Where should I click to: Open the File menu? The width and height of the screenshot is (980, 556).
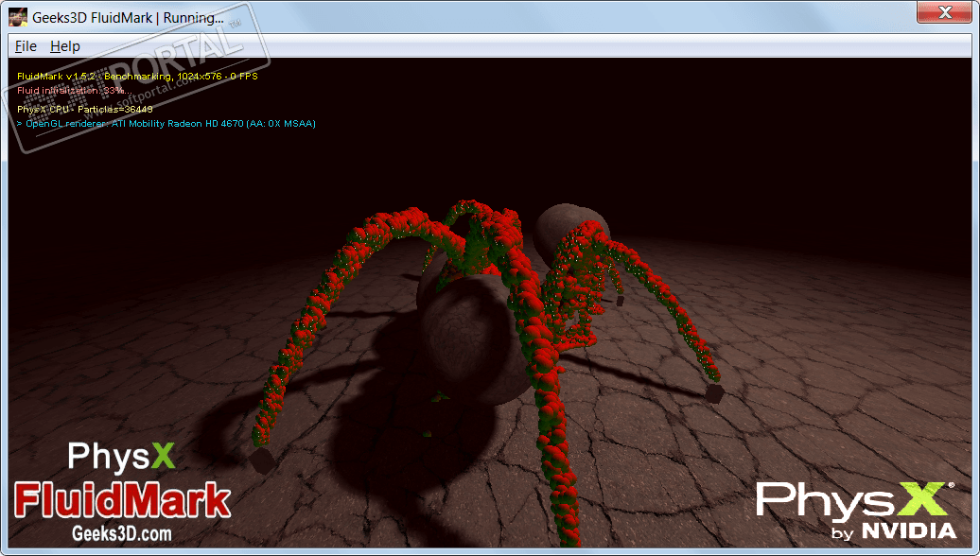[26, 46]
